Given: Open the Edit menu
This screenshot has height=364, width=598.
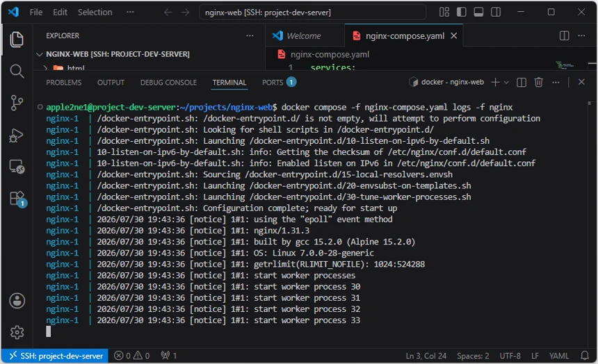Looking at the screenshot, I should [60, 13].
